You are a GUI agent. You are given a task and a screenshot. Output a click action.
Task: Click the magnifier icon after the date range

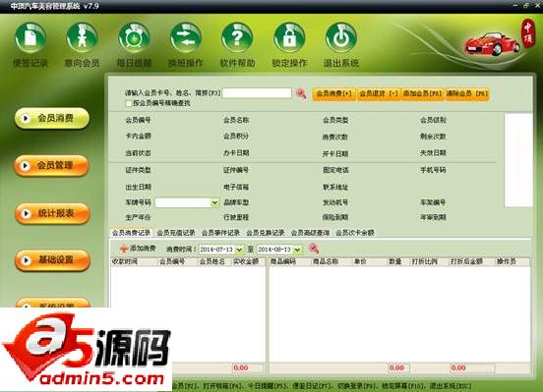tap(314, 249)
